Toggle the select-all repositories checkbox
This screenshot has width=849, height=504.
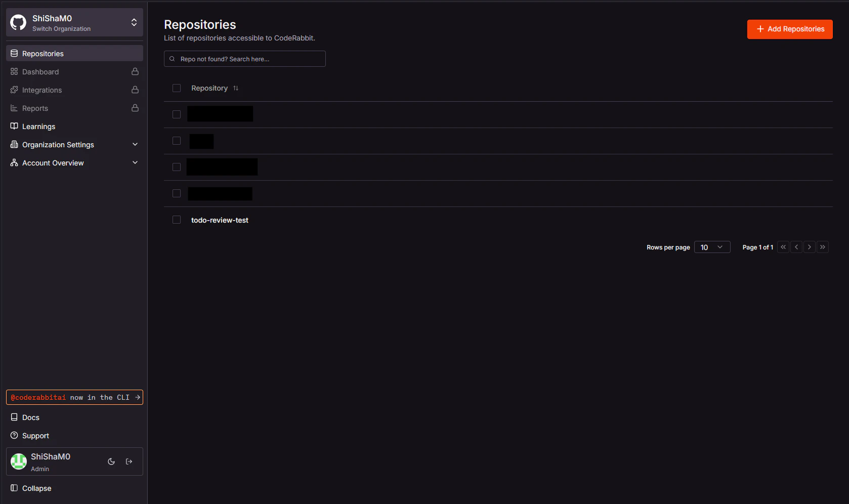coord(177,88)
